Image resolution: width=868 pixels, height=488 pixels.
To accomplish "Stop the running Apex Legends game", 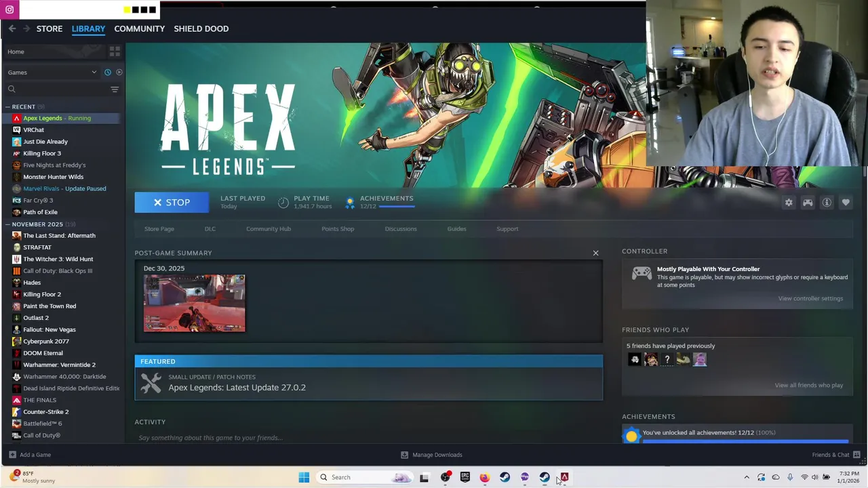I will [172, 202].
